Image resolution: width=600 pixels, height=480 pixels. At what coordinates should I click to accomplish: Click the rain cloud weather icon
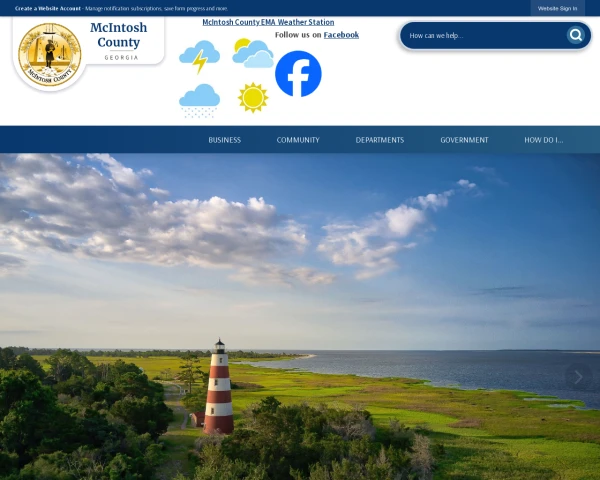coord(199,100)
